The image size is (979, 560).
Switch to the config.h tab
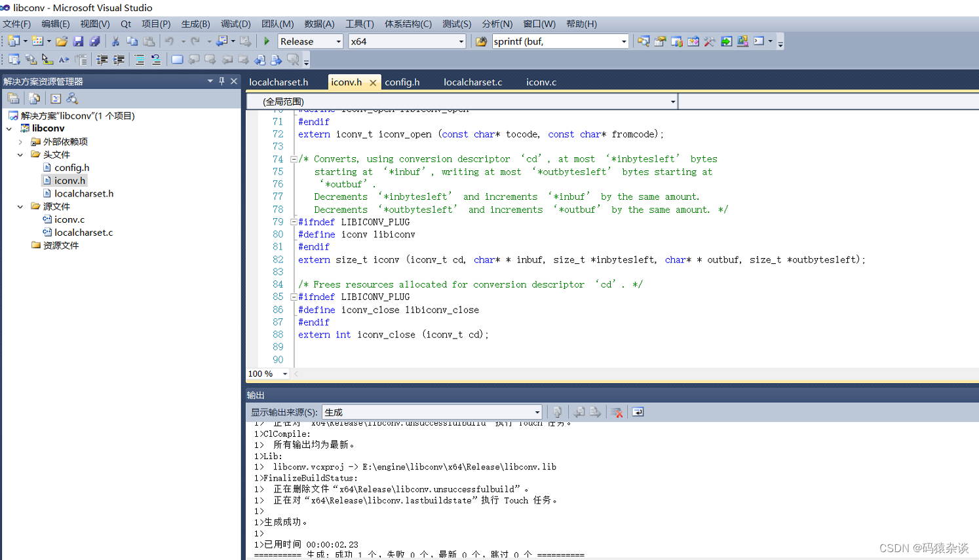(402, 82)
